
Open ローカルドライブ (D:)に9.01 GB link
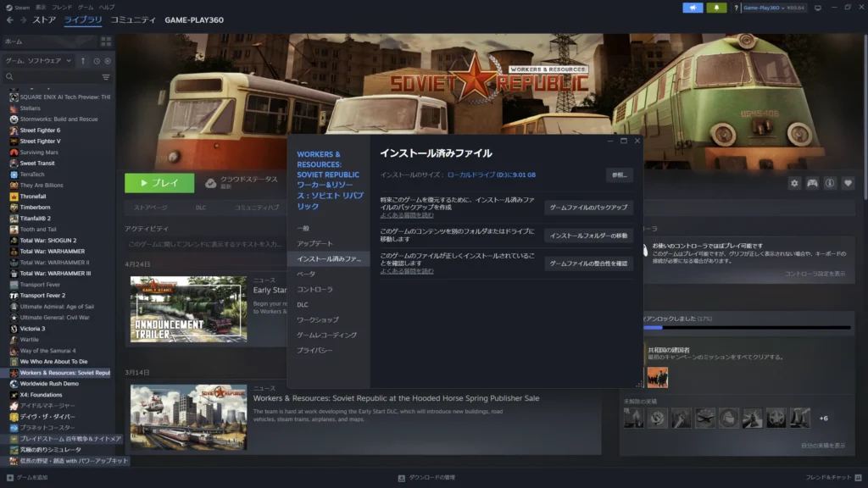click(491, 175)
